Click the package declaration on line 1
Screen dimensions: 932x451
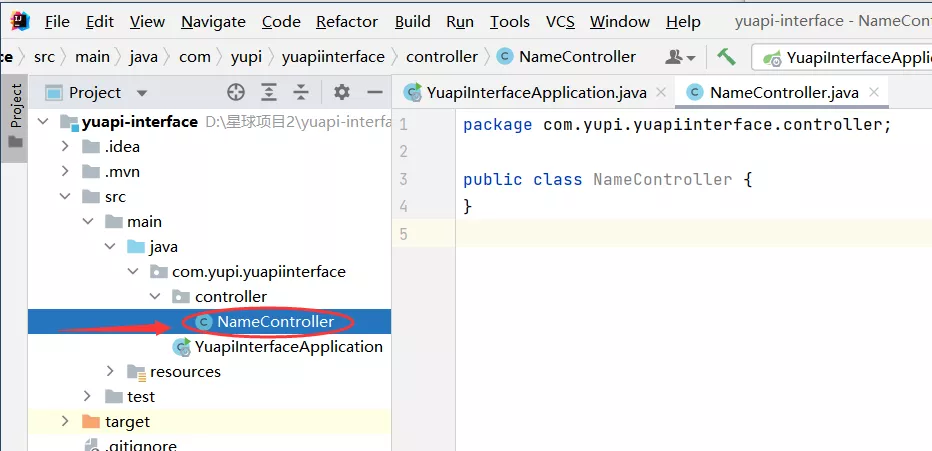click(677, 125)
